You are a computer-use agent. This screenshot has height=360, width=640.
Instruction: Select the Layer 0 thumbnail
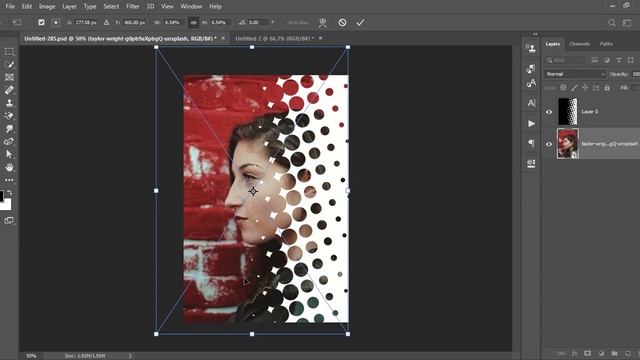pyautogui.click(x=568, y=111)
